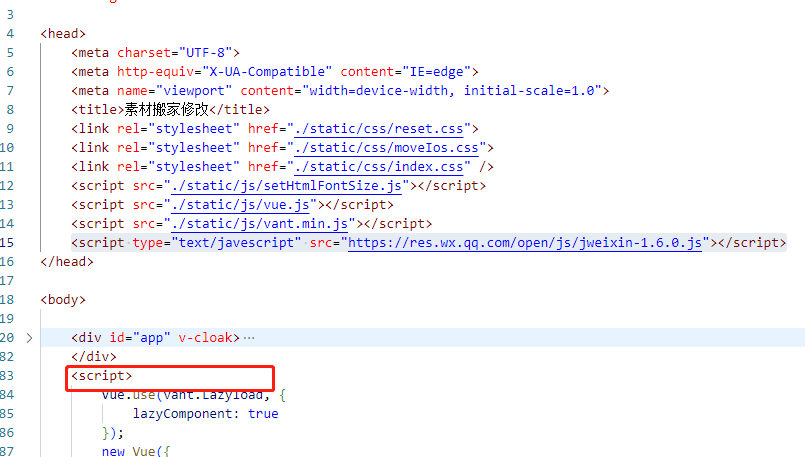806x457 pixels.
Task: Click line number 20 in gutter
Action: coord(7,338)
